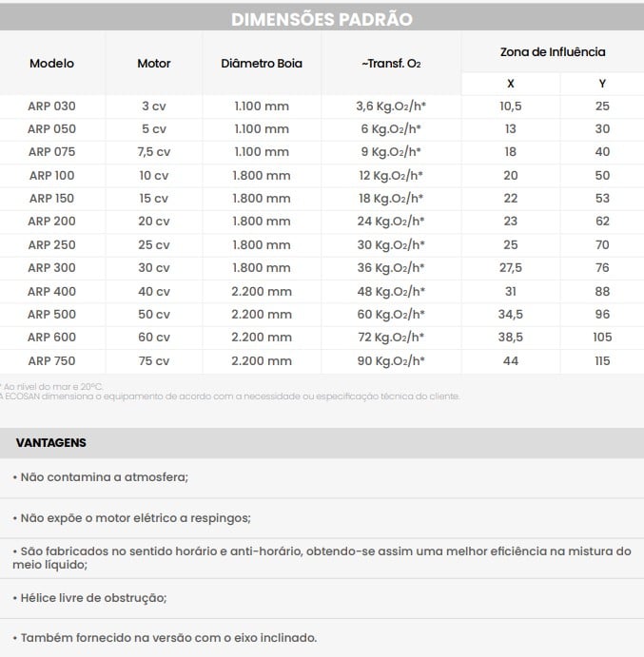
Task: Click the Diâmetro Boia column header
Action: click(x=262, y=64)
